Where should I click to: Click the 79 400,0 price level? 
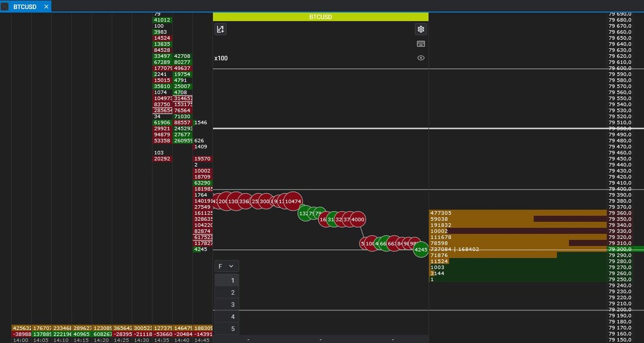pyautogui.click(x=619, y=189)
